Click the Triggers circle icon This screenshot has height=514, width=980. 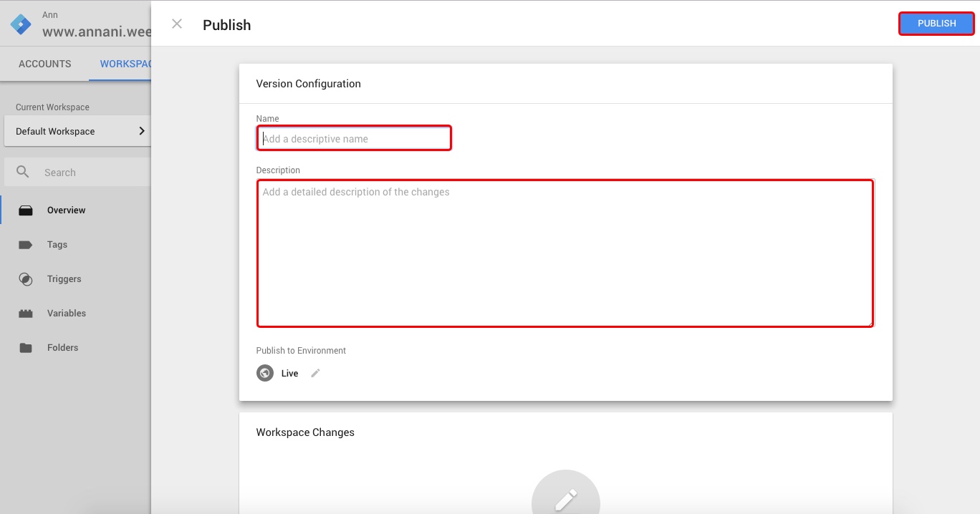point(26,279)
